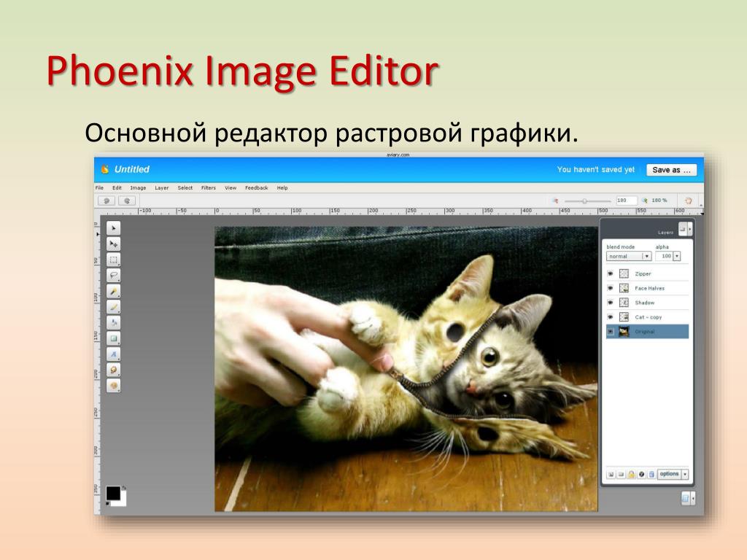The height and width of the screenshot is (560, 747).
Task: Click the padlock lock-layer icon
Action: coord(631,474)
